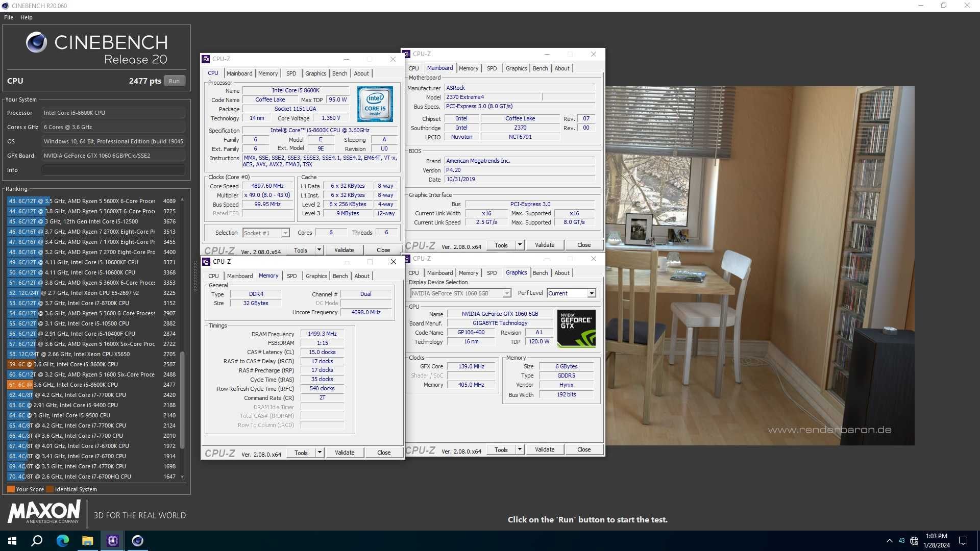Click the CPU-Z title icon of the Memory window
980x551 pixels.
click(206, 262)
